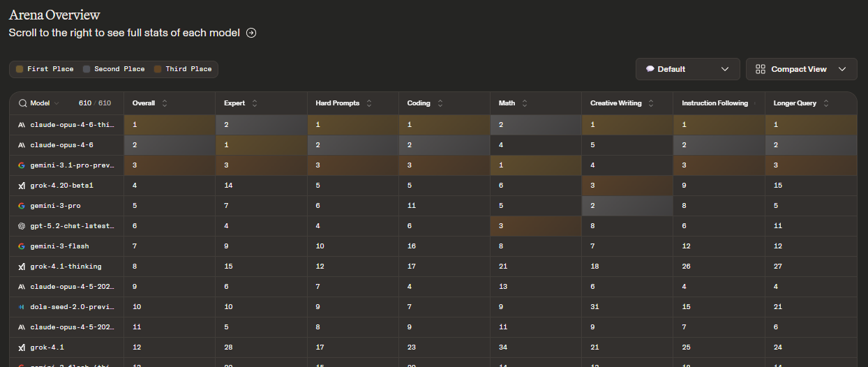Screen dimensions: 868x367
Task: Select the Expert column header
Action: (234, 103)
